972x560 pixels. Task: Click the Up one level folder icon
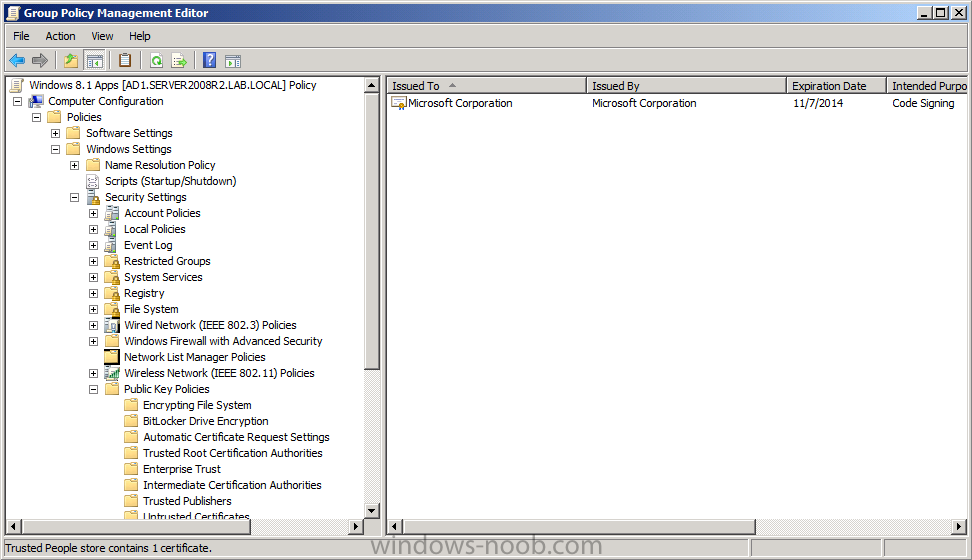click(71, 61)
